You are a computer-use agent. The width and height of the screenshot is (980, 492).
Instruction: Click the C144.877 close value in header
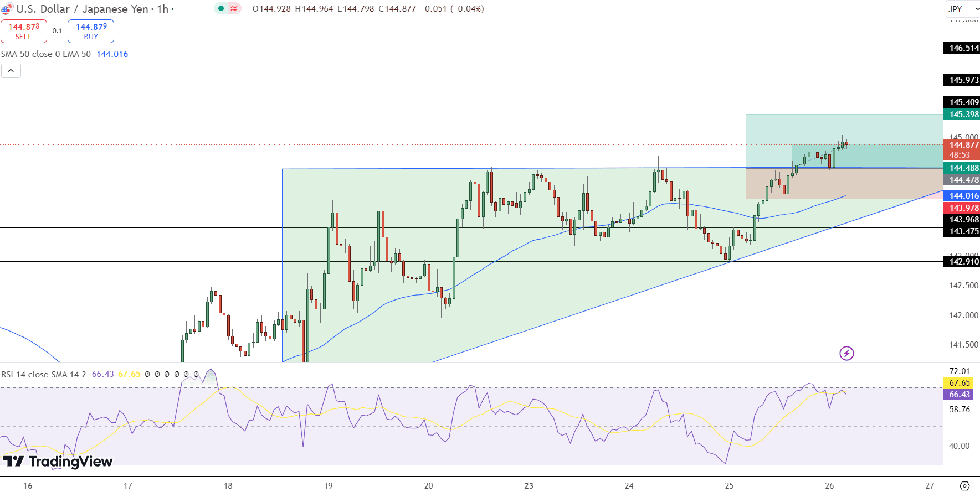397,9
